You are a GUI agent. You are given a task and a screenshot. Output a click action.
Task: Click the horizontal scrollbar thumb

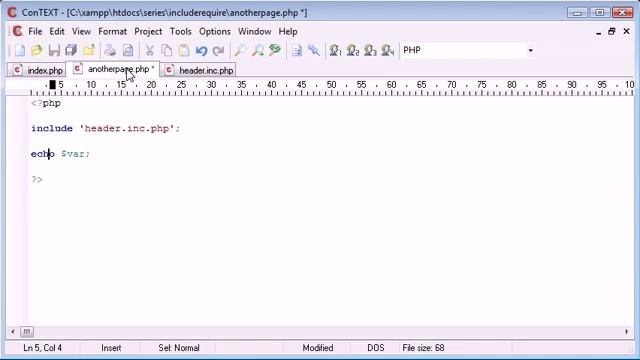click(27, 331)
